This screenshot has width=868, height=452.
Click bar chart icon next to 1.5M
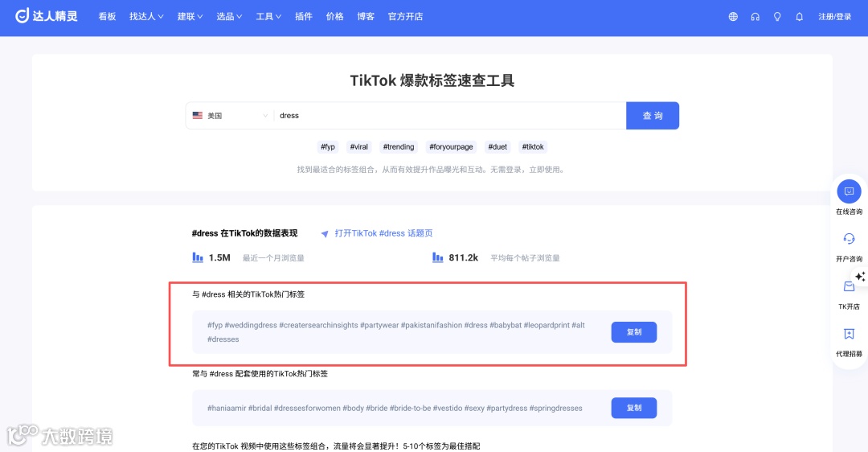[x=198, y=257]
